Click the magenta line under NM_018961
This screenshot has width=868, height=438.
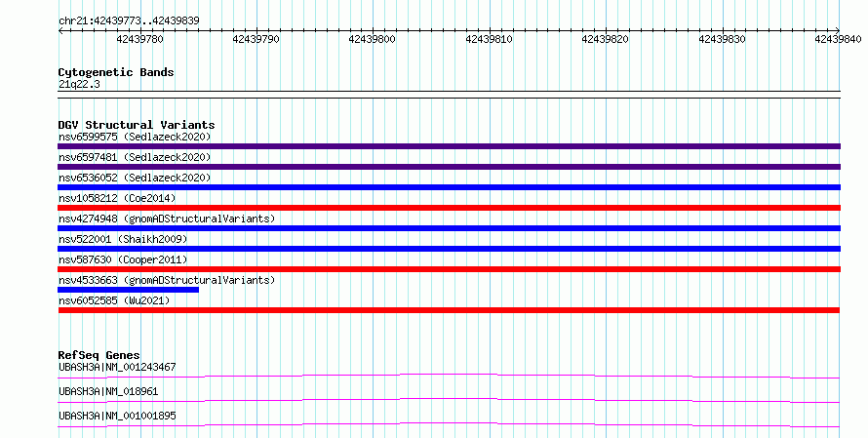click(x=449, y=400)
